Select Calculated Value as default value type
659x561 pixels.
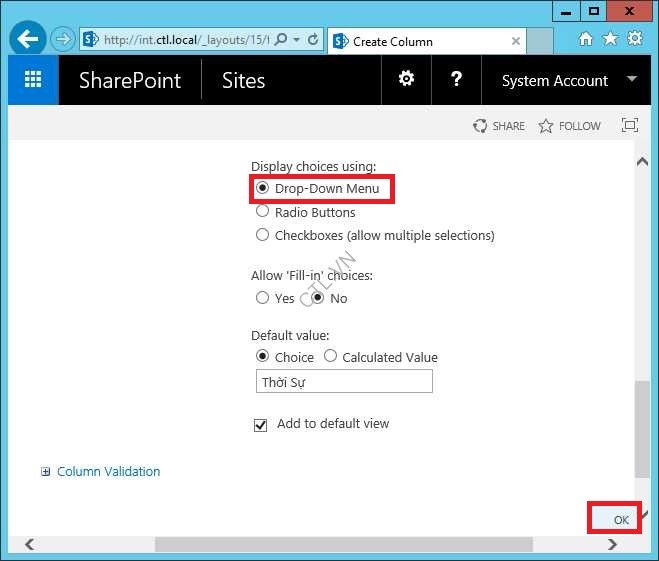click(330, 357)
